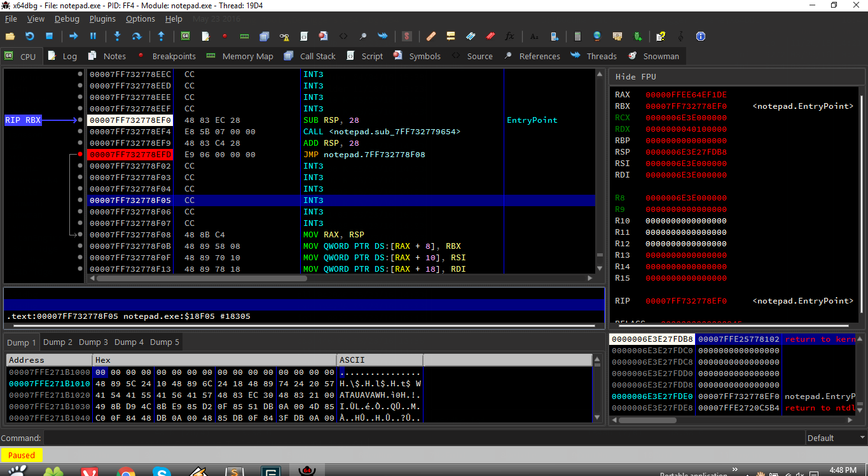Select the CALL notepad.sub_7FF732779654 instruction row
The width and height of the screenshot is (868, 476).
(341, 132)
